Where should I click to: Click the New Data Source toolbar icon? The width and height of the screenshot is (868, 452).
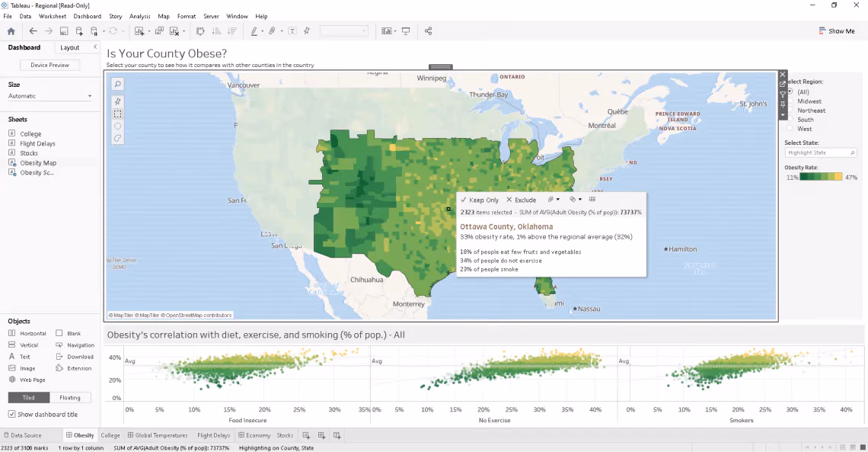[x=79, y=31]
